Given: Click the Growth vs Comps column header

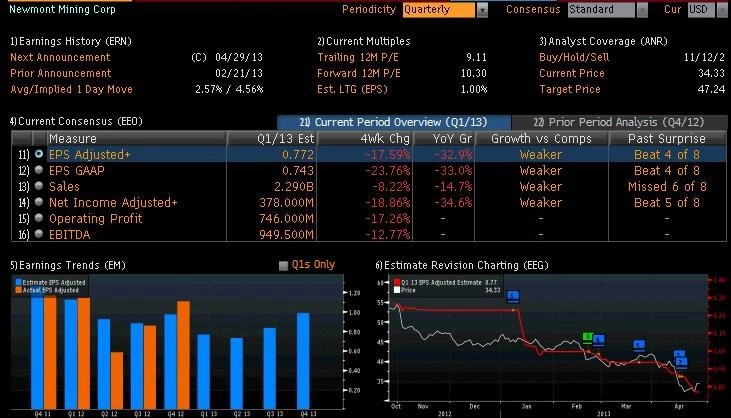Looking at the screenshot, I should tap(541, 138).
